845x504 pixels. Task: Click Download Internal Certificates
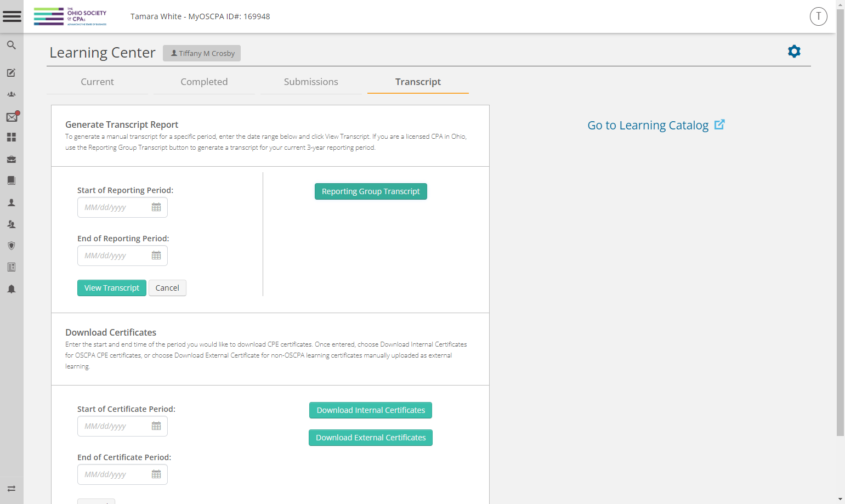[x=371, y=410]
